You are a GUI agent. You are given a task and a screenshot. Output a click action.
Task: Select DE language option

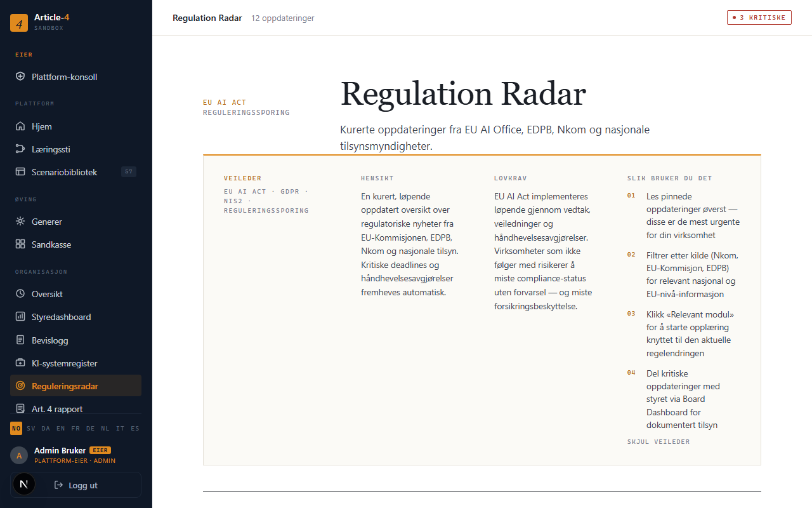click(x=91, y=429)
